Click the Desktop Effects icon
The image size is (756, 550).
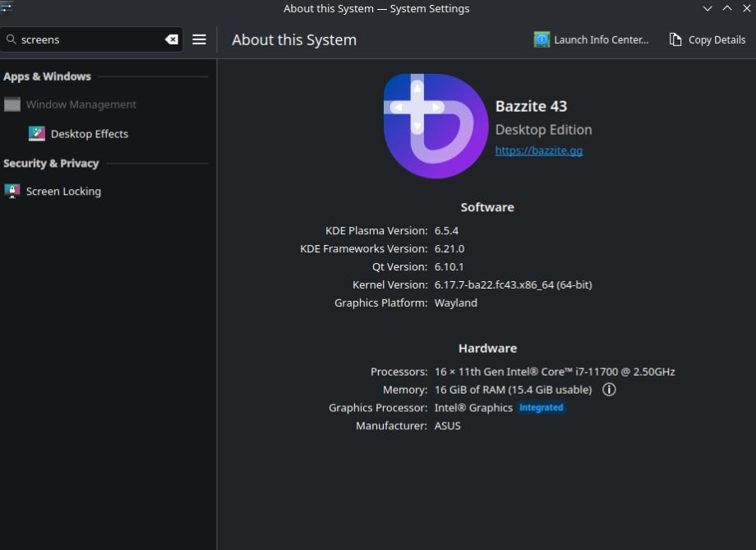pyautogui.click(x=37, y=134)
